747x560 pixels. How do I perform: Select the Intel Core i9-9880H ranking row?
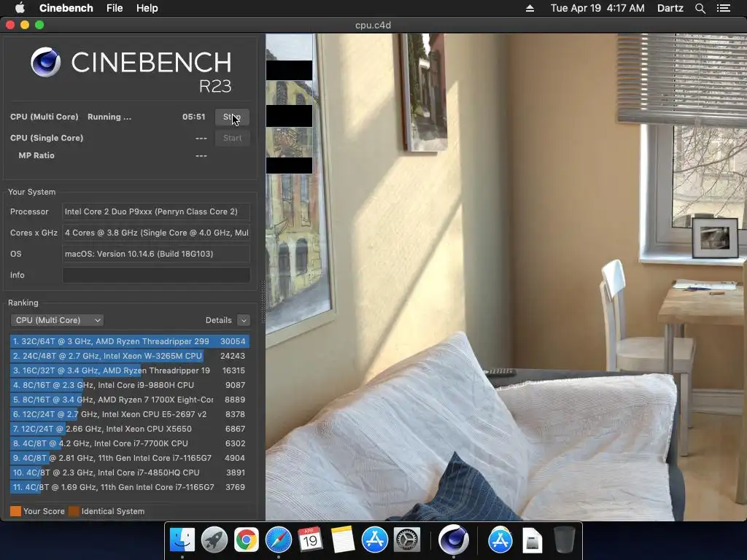[130, 385]
